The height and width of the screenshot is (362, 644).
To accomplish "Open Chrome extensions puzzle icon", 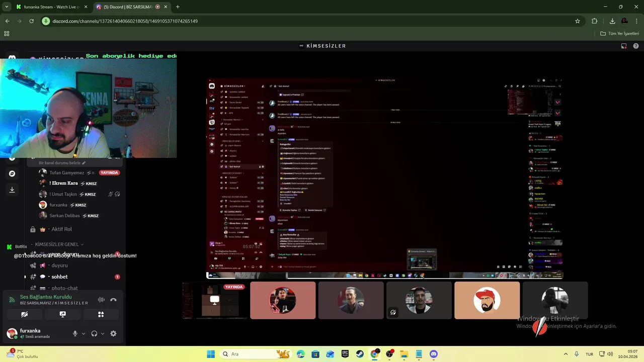I will (595, 21).
